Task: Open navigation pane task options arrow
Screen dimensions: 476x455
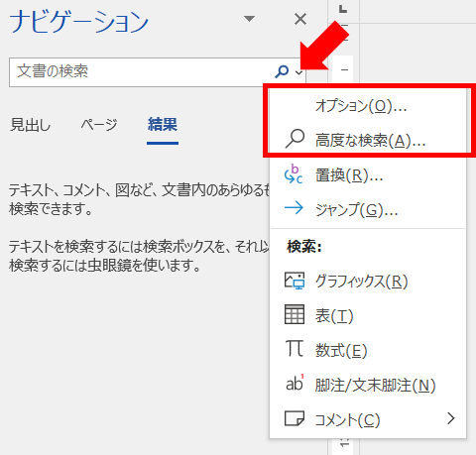Action: [x=249, y=19]
